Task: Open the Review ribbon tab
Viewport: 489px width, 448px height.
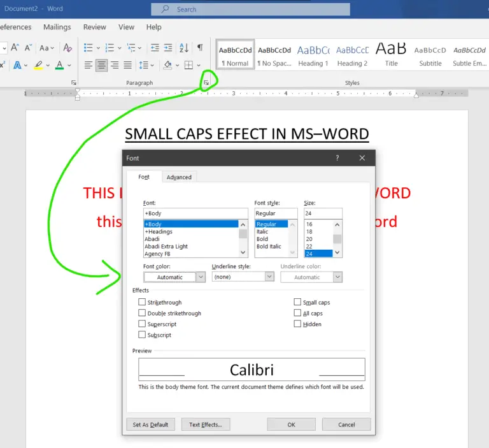Action: click(x=94, y=27)
